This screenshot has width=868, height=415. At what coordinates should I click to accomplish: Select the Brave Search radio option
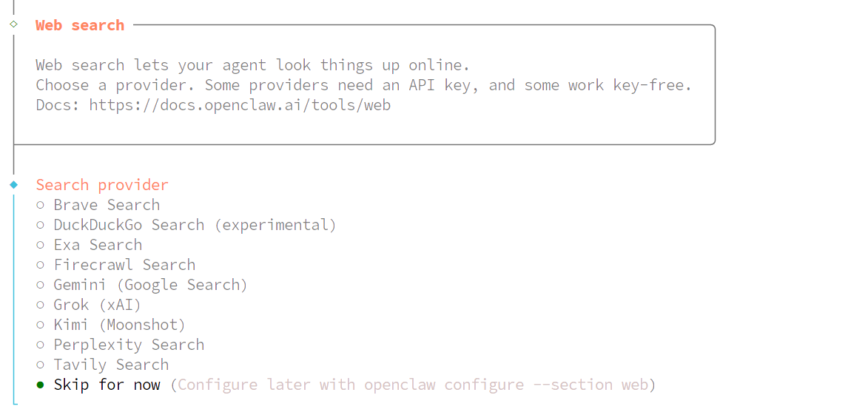(106, 205)
